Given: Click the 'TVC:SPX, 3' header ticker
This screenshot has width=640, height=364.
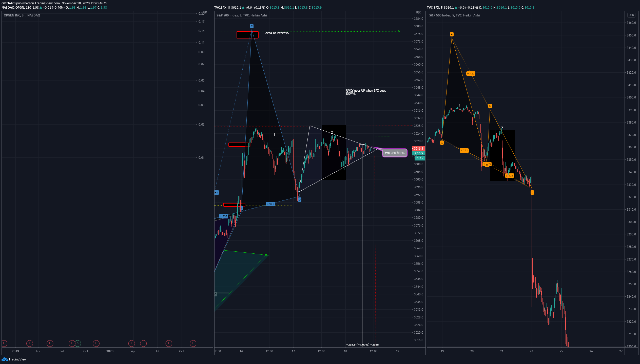Looking at the screenshot, I should click(x=222, y=7).
